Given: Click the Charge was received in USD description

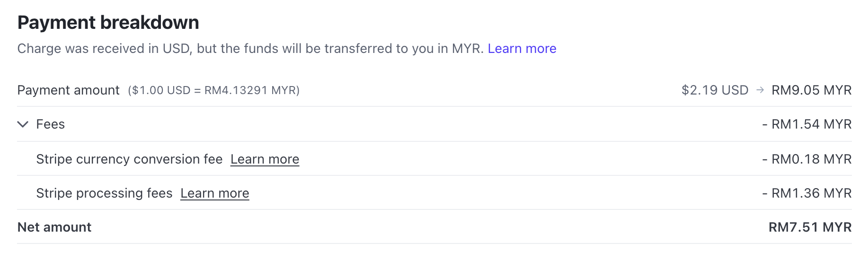Looking at the screenshot, I should [x=104, y=49].
